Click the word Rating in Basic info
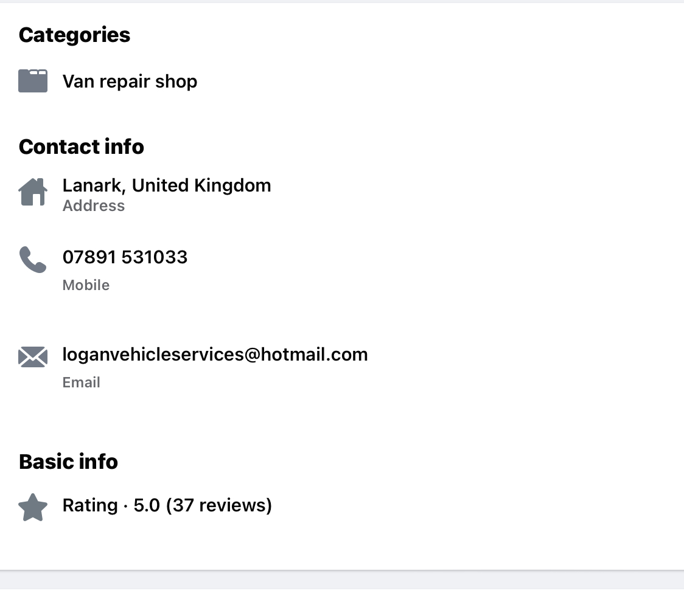The width and height of the screenshot is (684, 616). [x=90, y=505]
